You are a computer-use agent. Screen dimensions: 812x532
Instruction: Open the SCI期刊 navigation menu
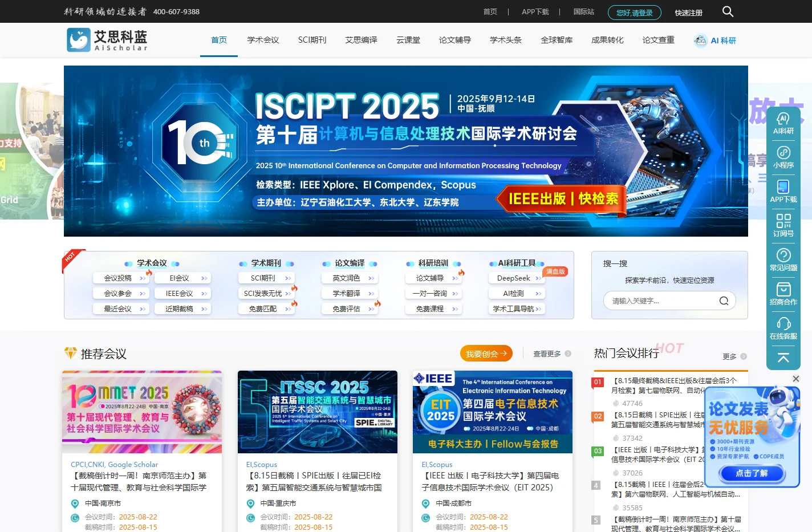tap(312, 40)
